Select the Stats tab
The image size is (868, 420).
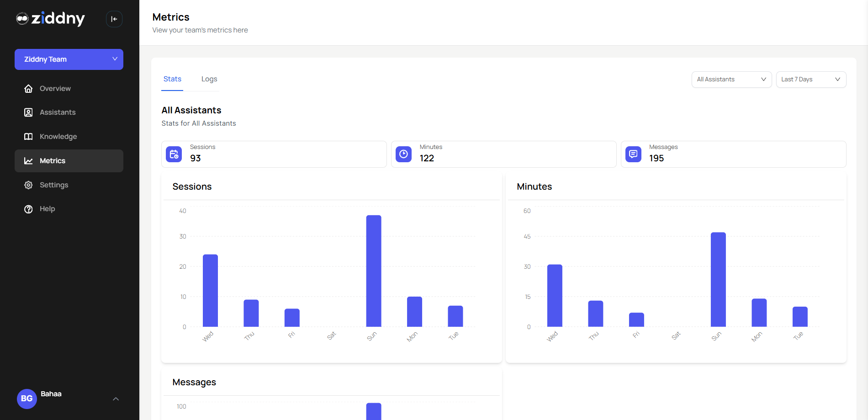pos(172,79)
